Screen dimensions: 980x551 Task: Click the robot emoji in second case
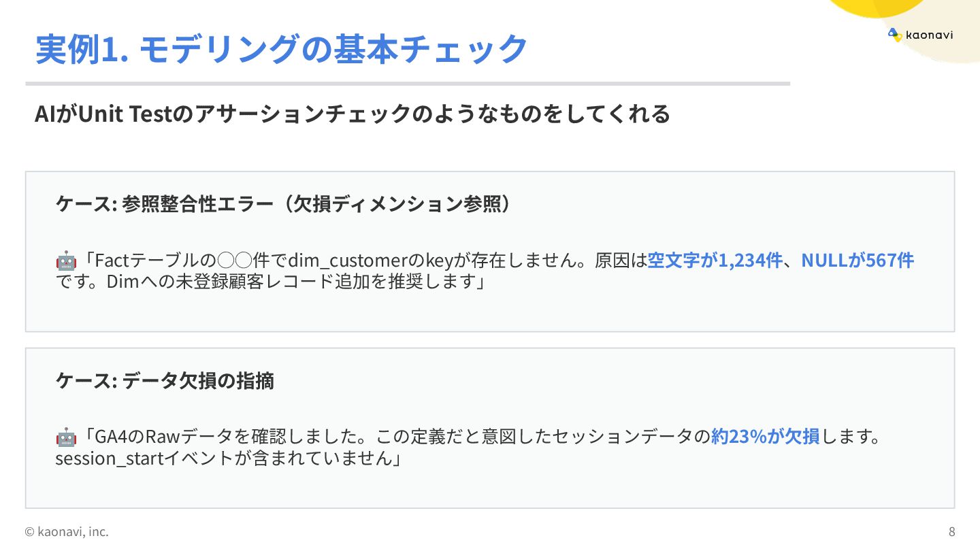tap(66, 437)
